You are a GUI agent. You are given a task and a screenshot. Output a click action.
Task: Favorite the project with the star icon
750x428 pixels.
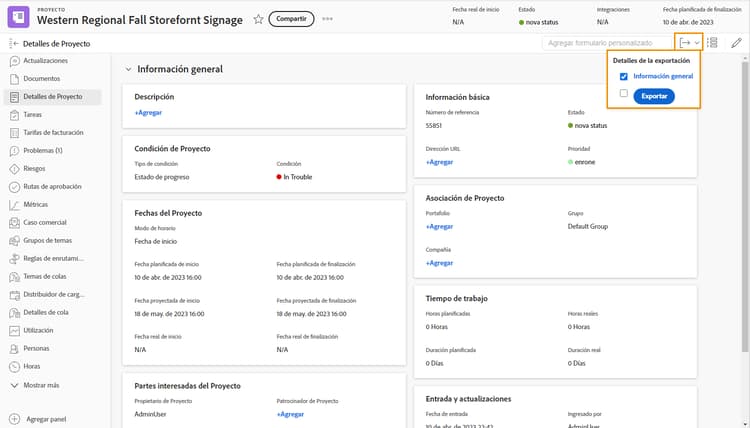pyautogui.click(x=258, y=19)
